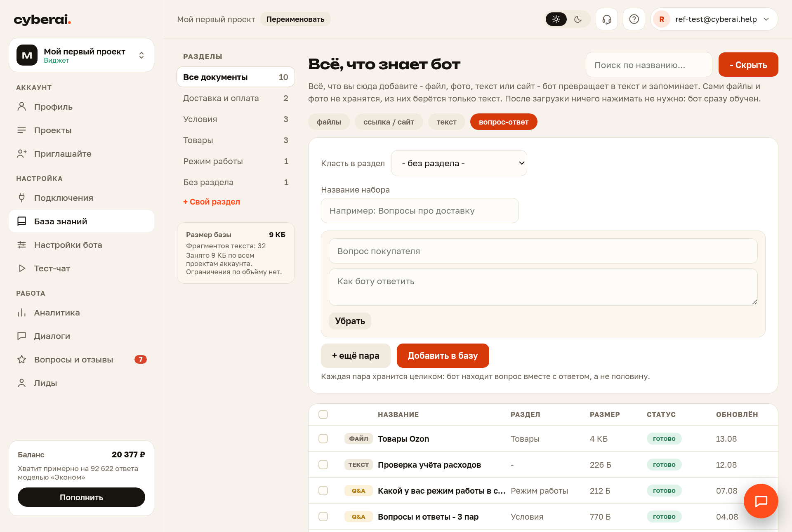This screenshot has height=532, width=792.
Task: Click the cyberai logo
Action: [42, 19]
